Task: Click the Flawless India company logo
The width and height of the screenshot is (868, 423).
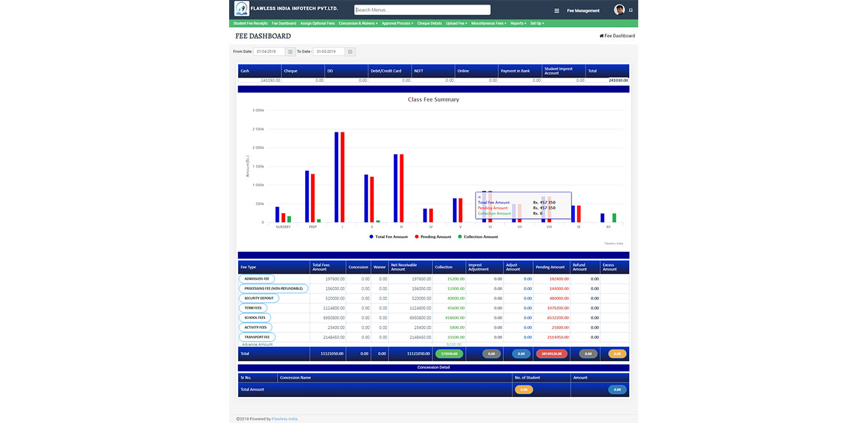Action: (x=241, y=9)
